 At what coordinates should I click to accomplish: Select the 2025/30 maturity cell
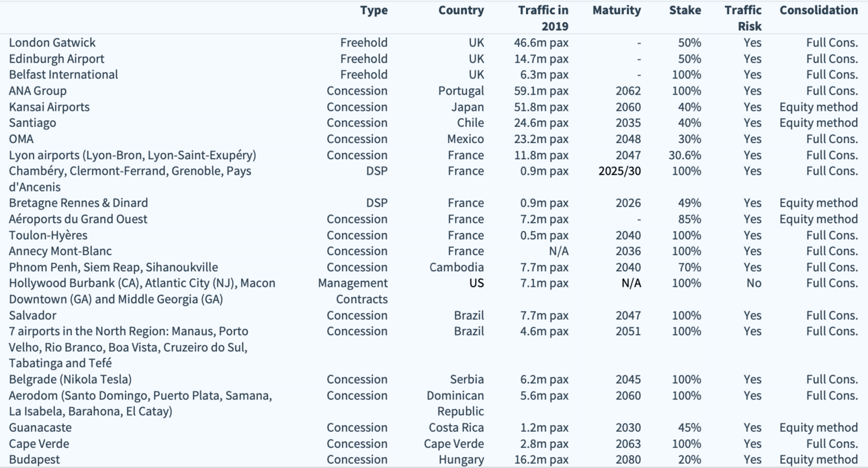[619, 171]
